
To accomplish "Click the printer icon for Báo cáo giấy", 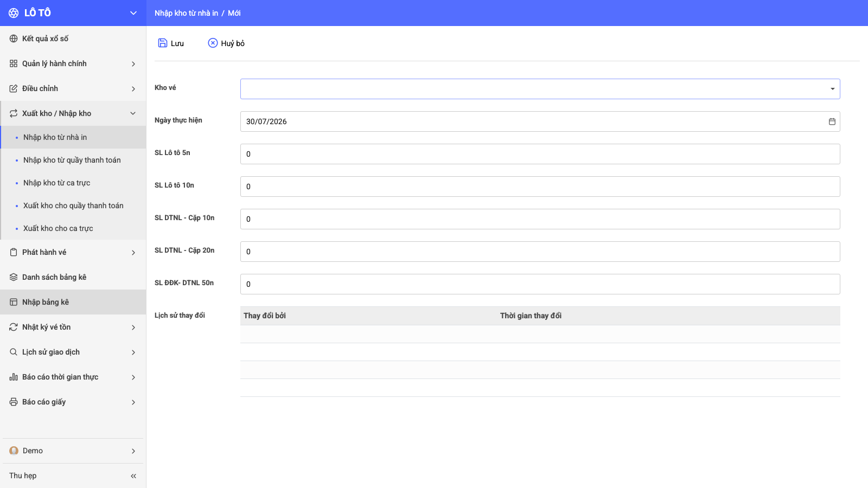I will (x=14, y=402).
